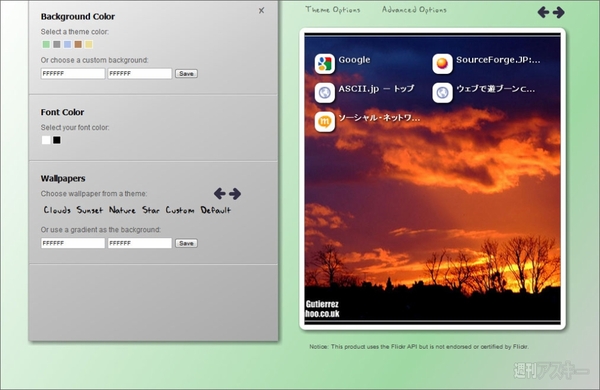Choose the Star wallpaper theme
Screen dimensions: 600x390
tap(151, 210)
